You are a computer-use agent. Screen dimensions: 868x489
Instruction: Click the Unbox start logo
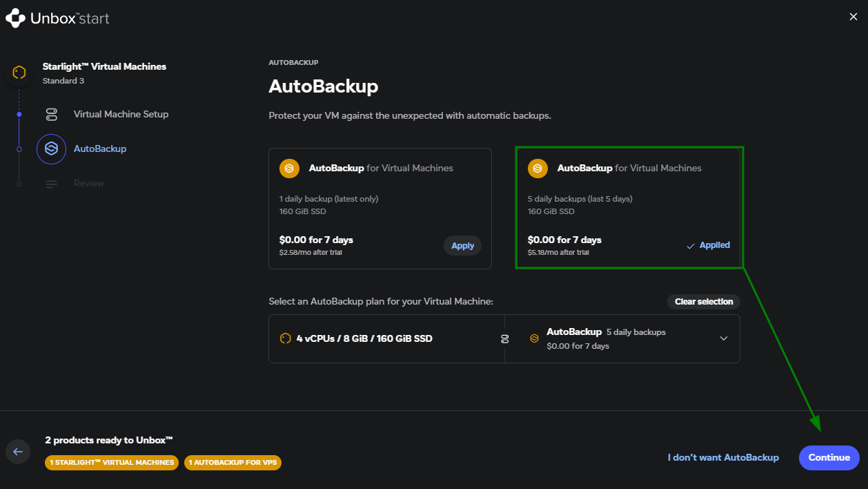(58, 18)
